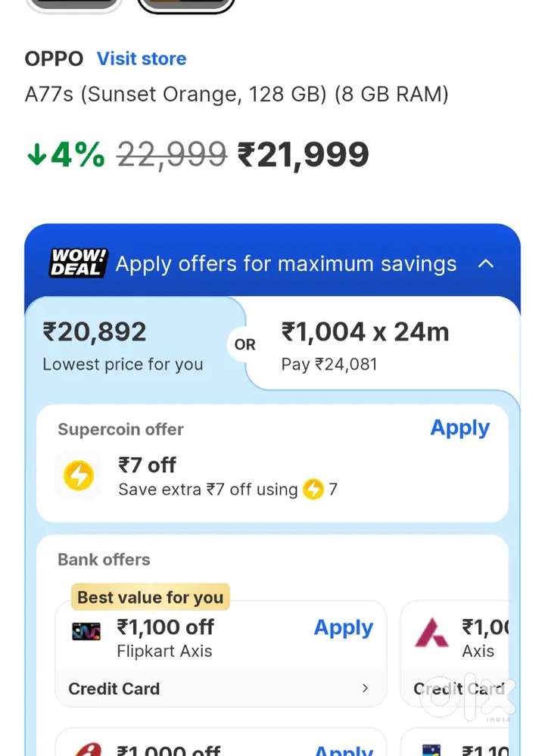This screenshot has width=545, height=756.
Task: Collapse the Apply offers section chevron
Action: coord(486,263)
